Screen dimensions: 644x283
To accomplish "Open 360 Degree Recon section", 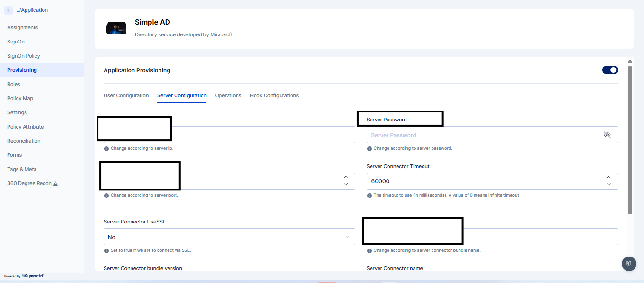I will pyautogui.click(x=29, y=183).
